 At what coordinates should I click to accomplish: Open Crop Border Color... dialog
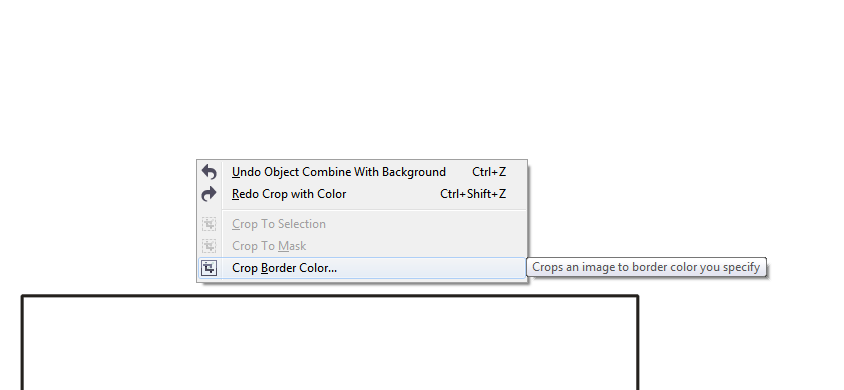(x=362, y=268)
